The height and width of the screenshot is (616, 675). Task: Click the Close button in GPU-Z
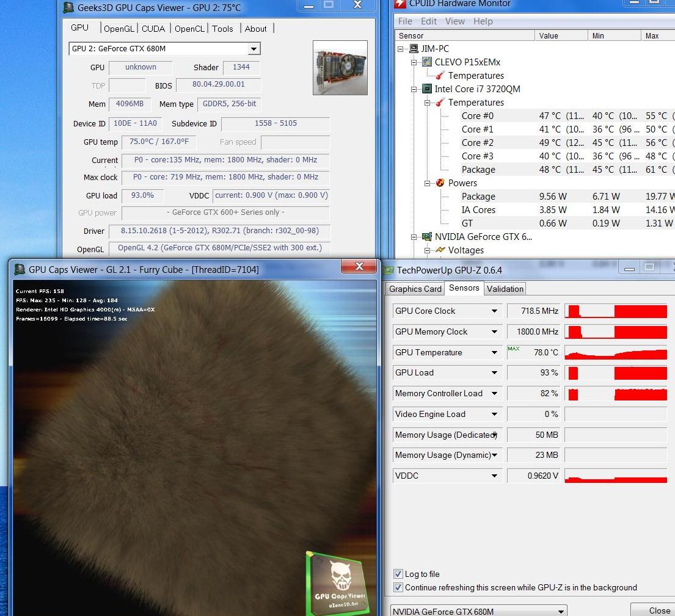point(654,610)
